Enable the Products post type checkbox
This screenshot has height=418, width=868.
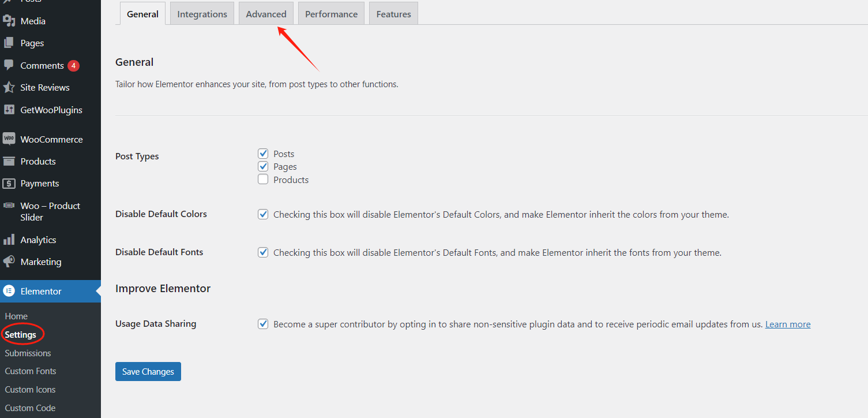[x=262, y=179]
